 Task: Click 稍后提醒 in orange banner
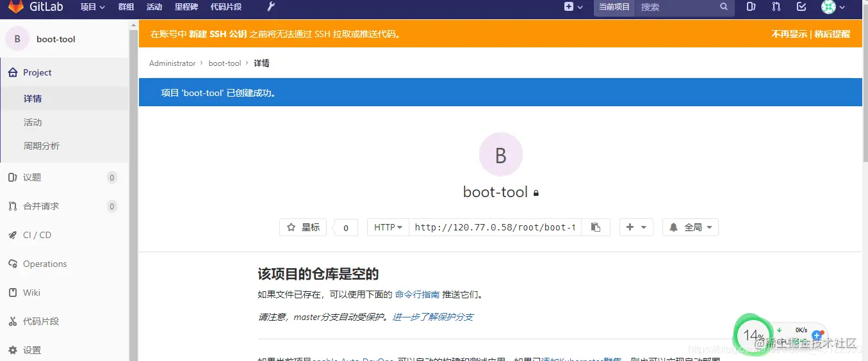832,34
